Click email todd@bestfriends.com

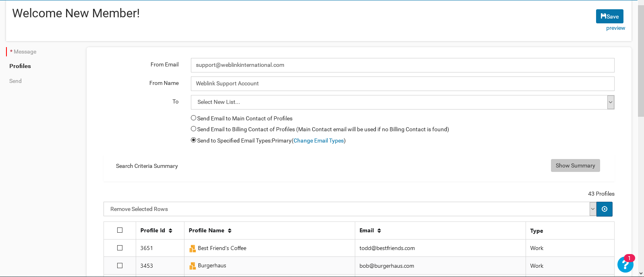coord(387,248)
